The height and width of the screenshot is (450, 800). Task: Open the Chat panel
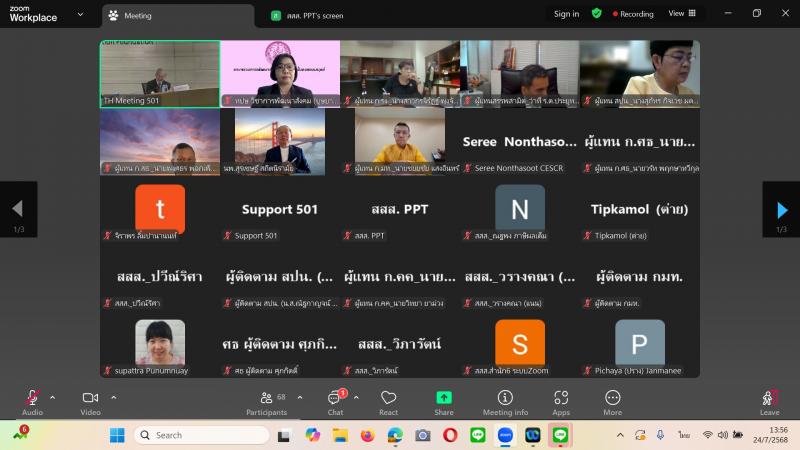coord(335,402)
